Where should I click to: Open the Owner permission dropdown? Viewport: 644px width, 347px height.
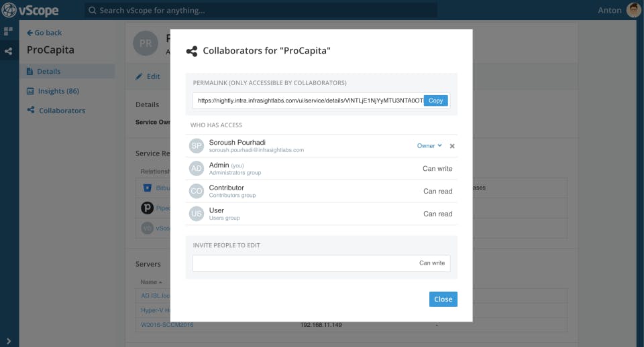click(x=429, y=146)
